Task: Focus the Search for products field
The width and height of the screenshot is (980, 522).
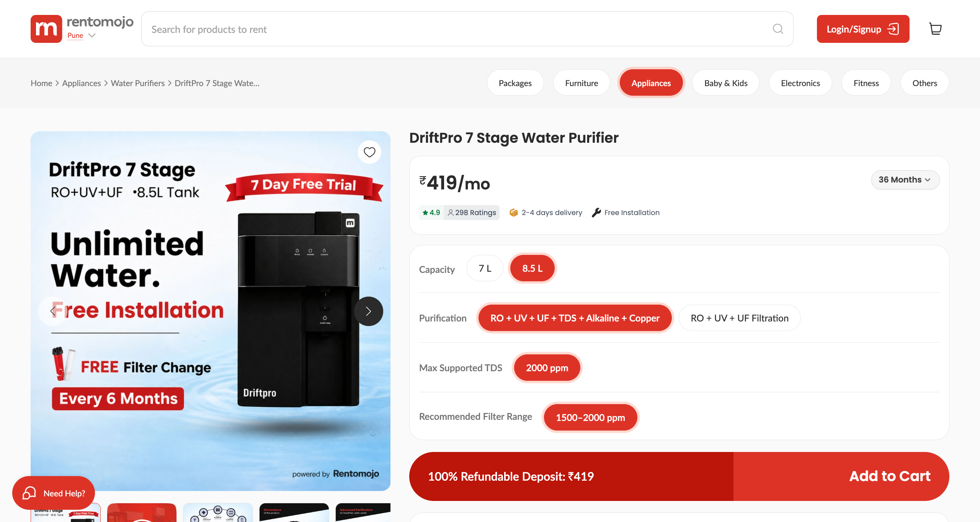Action: click(467, 29)
